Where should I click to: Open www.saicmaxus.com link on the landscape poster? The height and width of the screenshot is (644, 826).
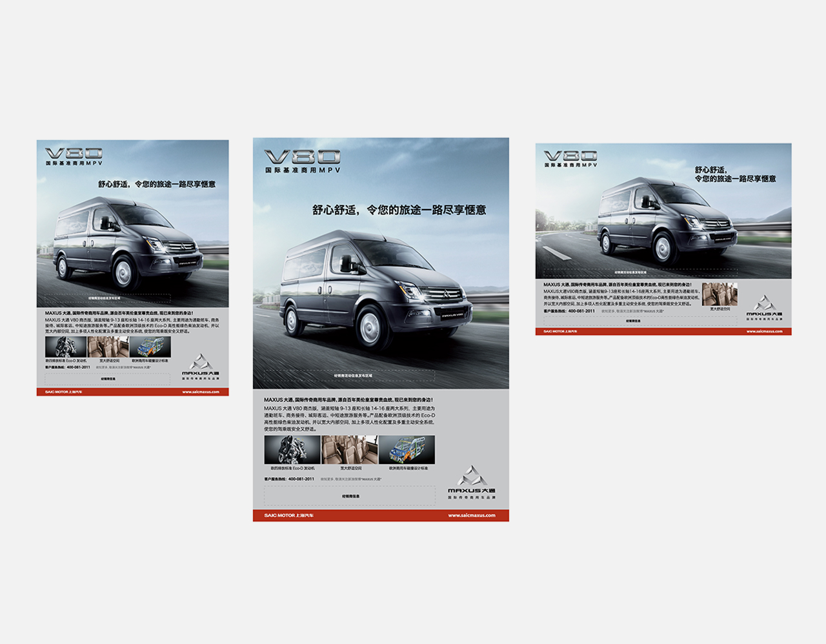765,332
